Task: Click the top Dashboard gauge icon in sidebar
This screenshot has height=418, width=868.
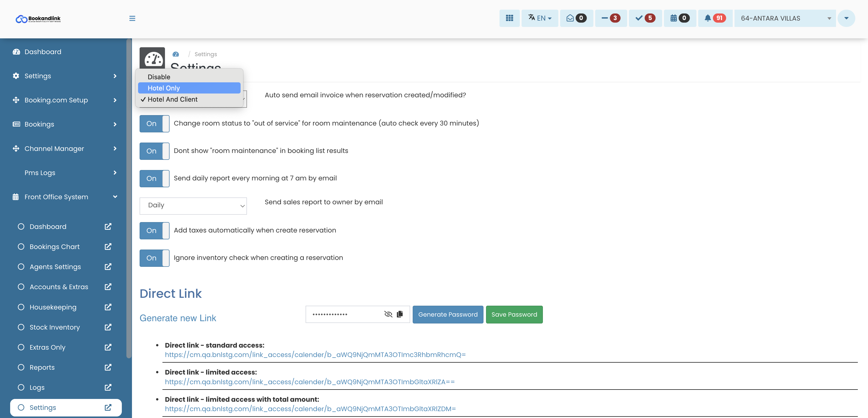Action: point(16,52)
